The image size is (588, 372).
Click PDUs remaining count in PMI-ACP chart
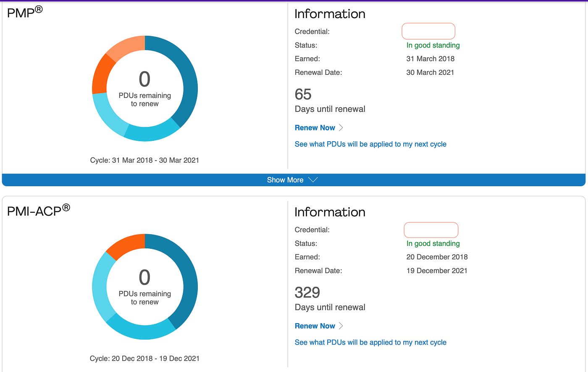tap(144, 277)
